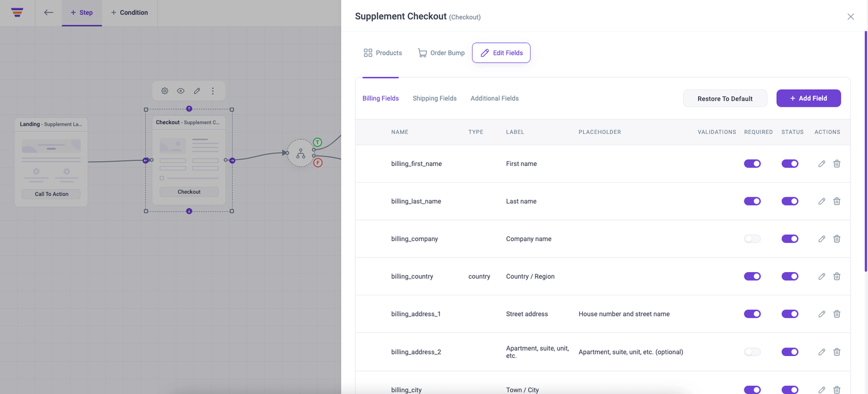Delete the billing_company field
This screenshot has height=394, width=868.
coord(837,239)
